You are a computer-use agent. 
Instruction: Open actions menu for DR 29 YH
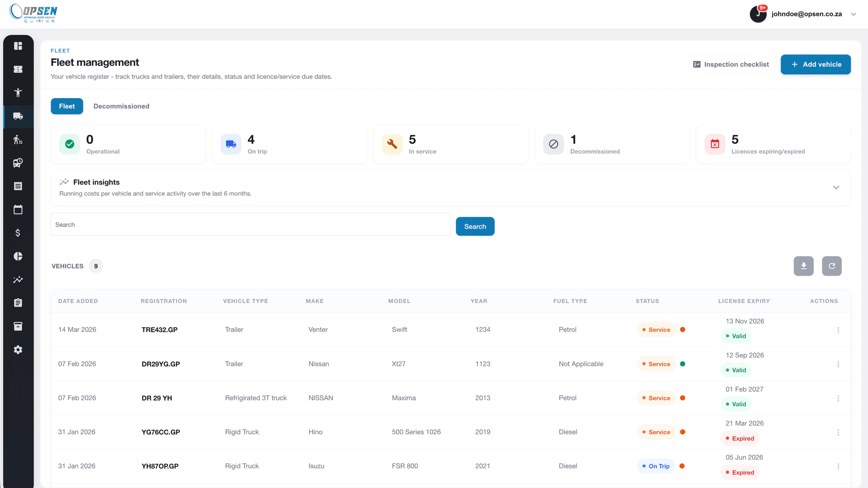click(x=838, y=399)
